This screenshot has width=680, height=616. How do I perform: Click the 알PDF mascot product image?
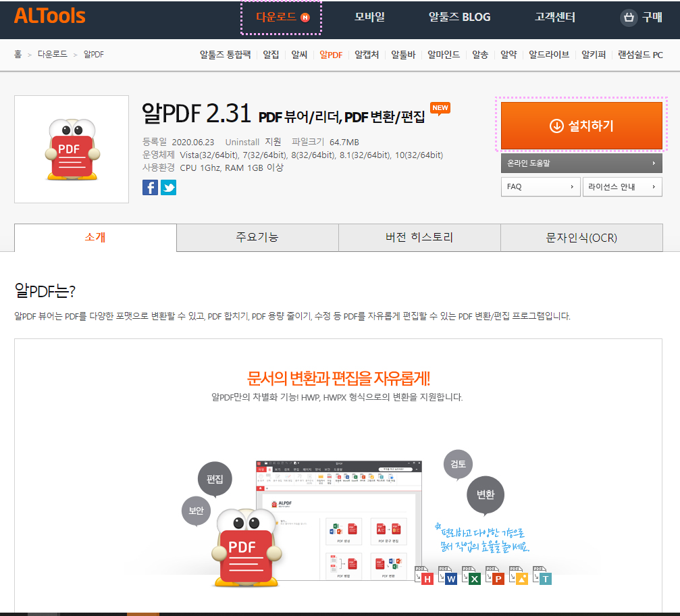72,149
